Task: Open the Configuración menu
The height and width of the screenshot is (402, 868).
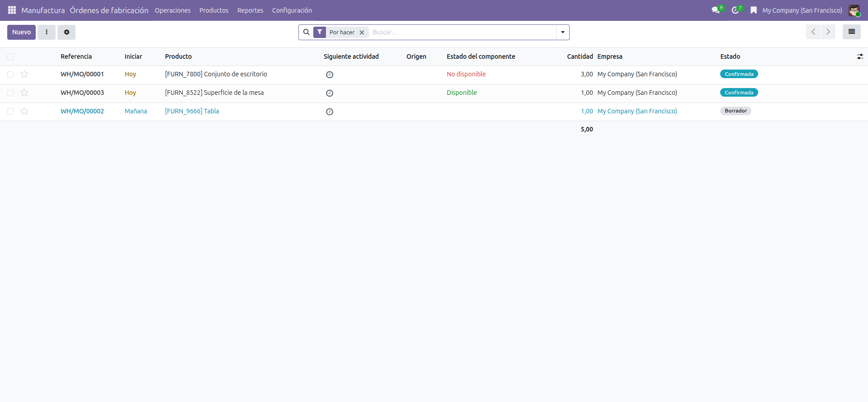Action: click(292, 10)
